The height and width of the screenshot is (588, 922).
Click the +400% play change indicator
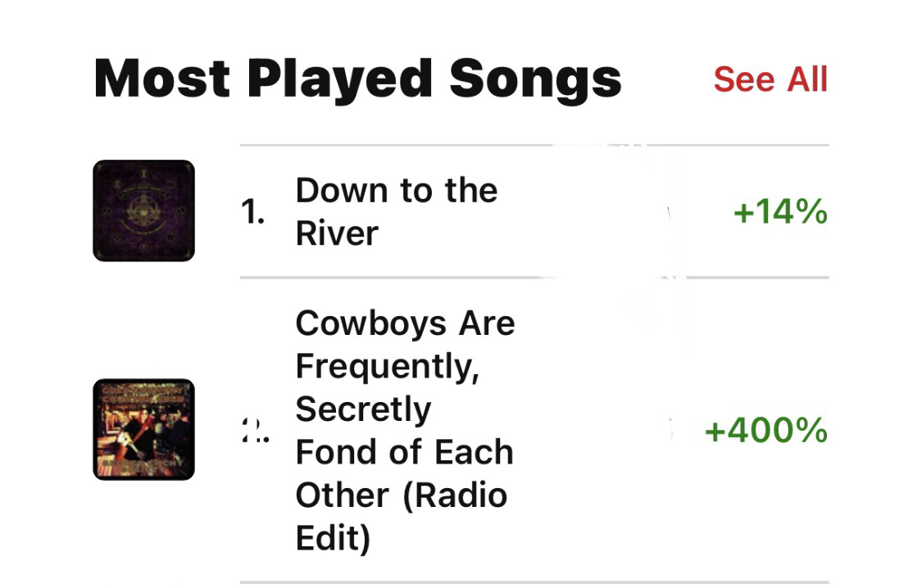[765, 430]
